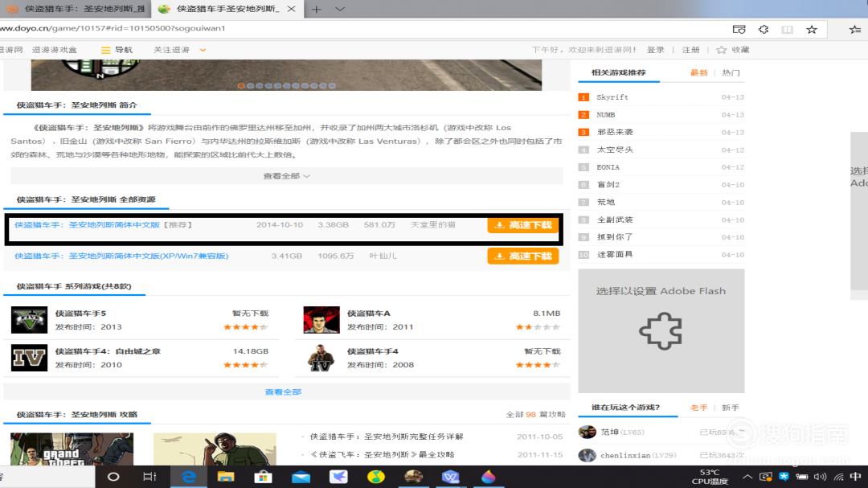Open 全副武装 in the recommended list

[615, 219]
